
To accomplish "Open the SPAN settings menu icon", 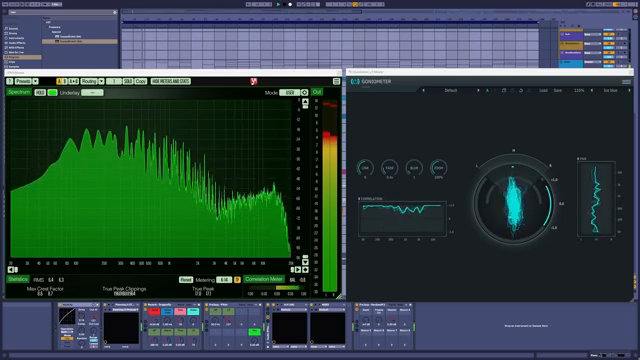I will (x=336, y=81).
